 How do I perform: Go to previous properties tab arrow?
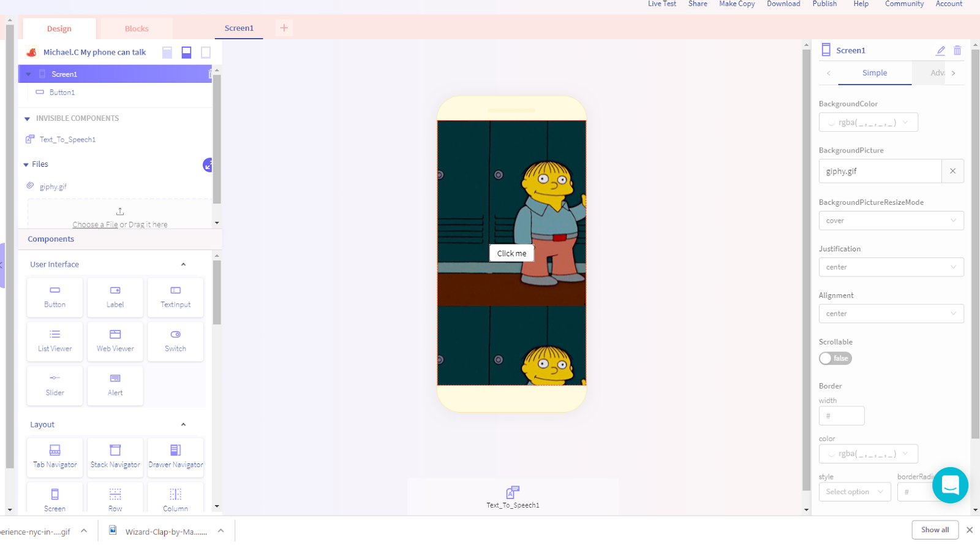[x=829, y=73]
